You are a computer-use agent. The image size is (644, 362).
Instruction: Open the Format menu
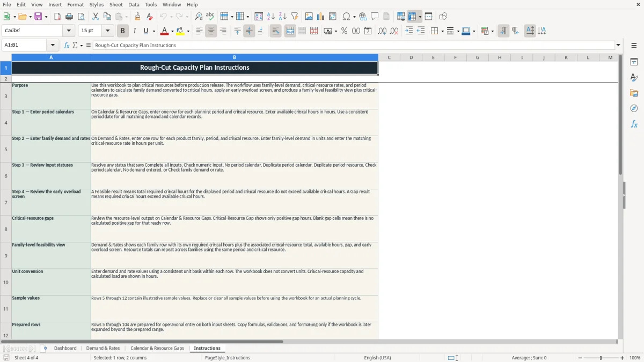pyautogui.click(x=75, y=4)
